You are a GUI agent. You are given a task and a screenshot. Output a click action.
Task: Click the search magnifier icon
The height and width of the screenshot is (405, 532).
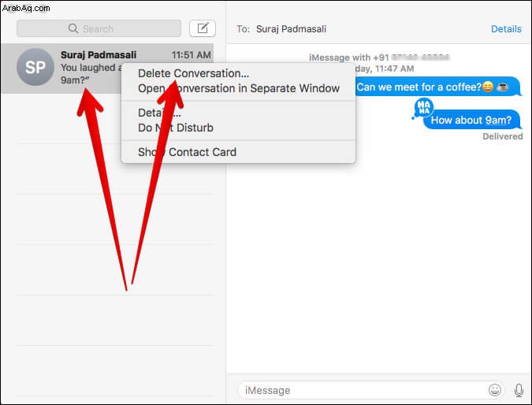[x=73, y=28]
